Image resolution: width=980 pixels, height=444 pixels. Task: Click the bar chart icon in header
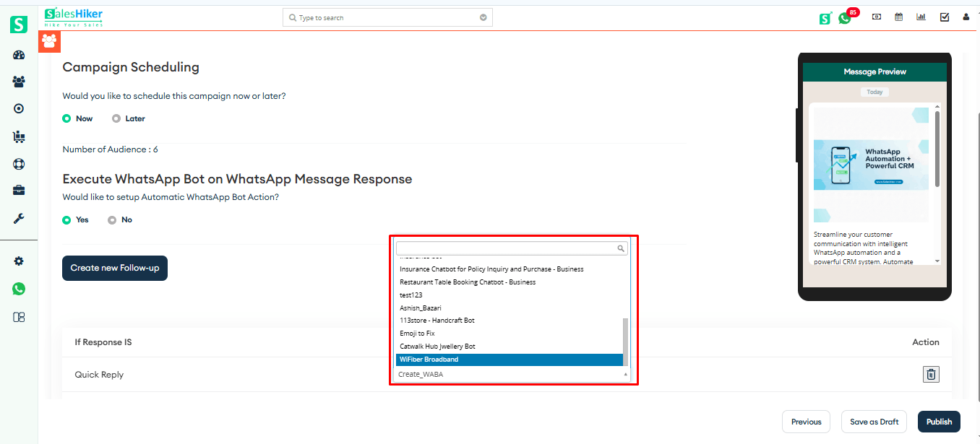point(921,17)
